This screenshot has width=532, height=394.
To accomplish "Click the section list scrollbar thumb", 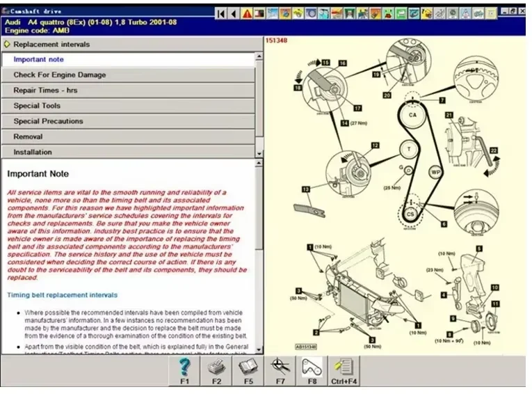I will (x=259, y=99).
